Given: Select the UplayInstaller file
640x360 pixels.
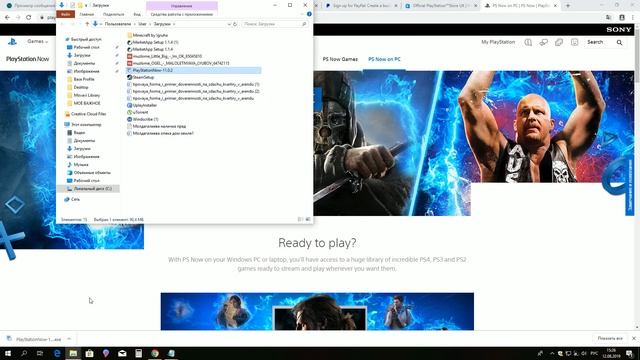Looking at the screenshot, I should coord(142,105).
